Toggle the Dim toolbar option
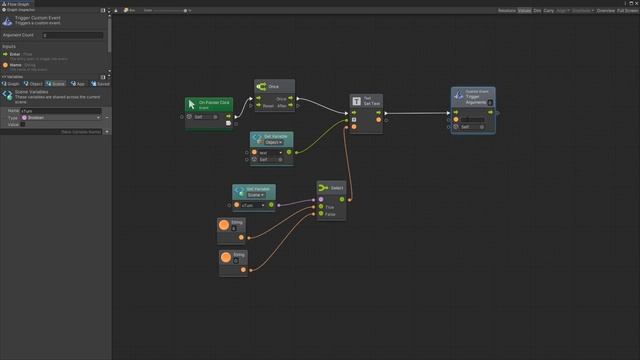640x360 pixels. click(x=537, y=11)
